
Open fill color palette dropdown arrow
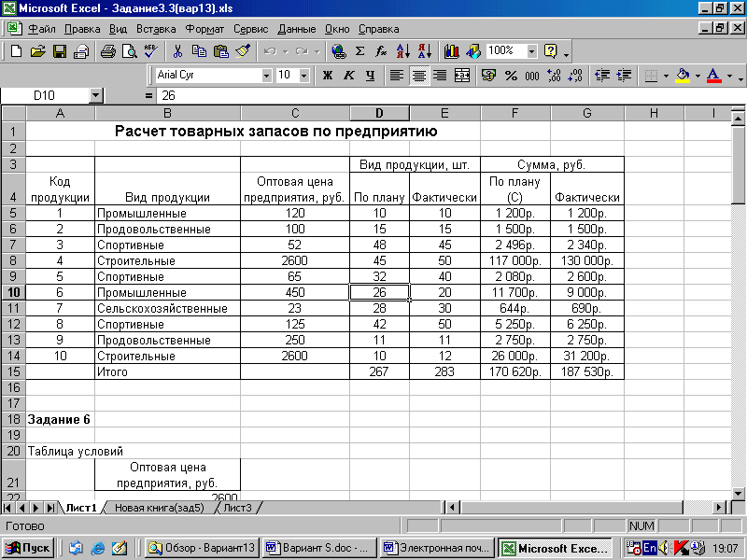click(698, 76)
